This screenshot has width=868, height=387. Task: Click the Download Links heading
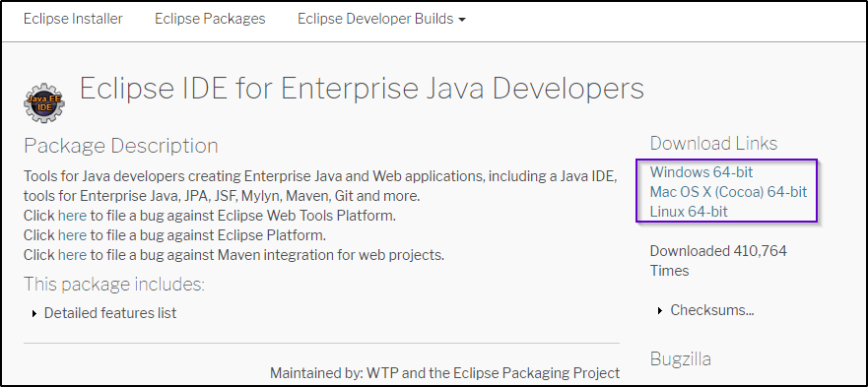(x=713, y=144)
